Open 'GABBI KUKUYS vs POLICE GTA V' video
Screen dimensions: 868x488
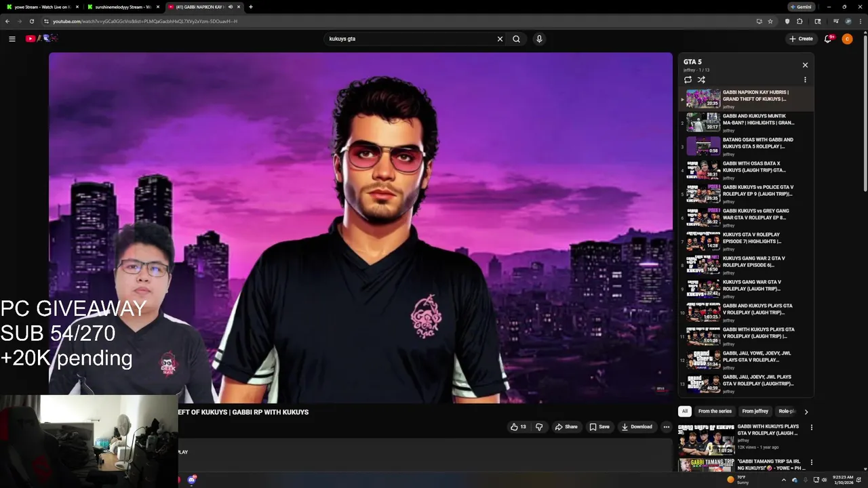click(x=747, y=194)
